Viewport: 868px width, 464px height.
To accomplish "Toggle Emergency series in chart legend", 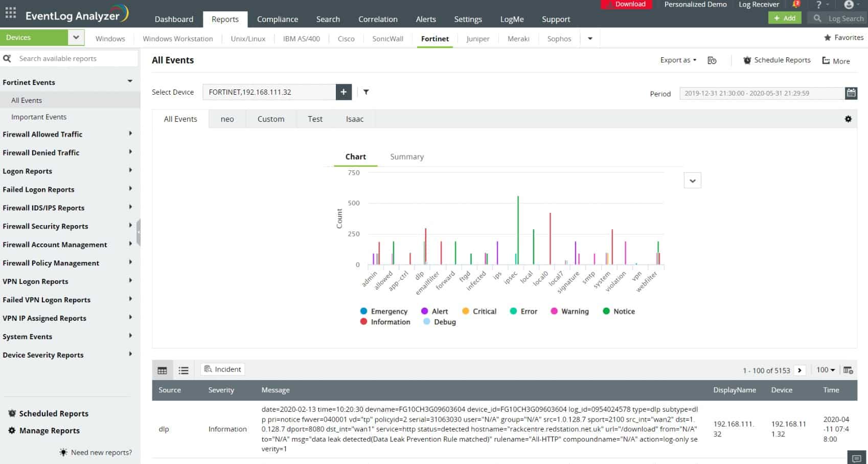I will [x=384, y=311].
